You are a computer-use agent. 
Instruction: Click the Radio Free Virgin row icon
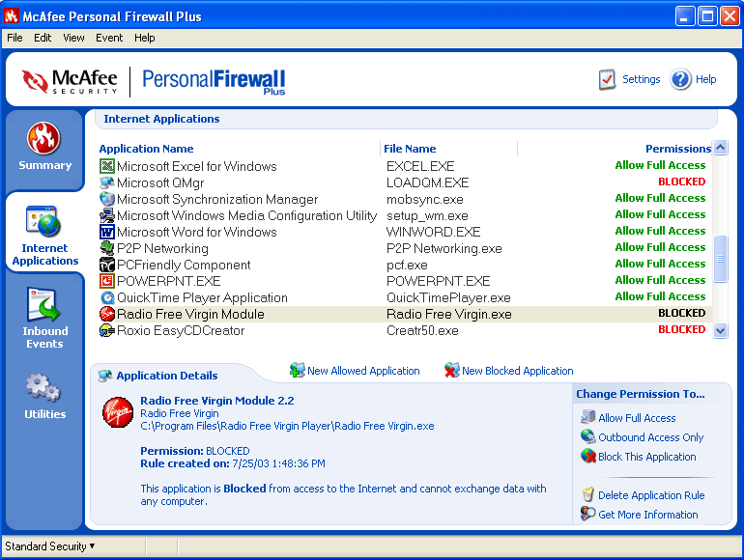pos(107,314)
